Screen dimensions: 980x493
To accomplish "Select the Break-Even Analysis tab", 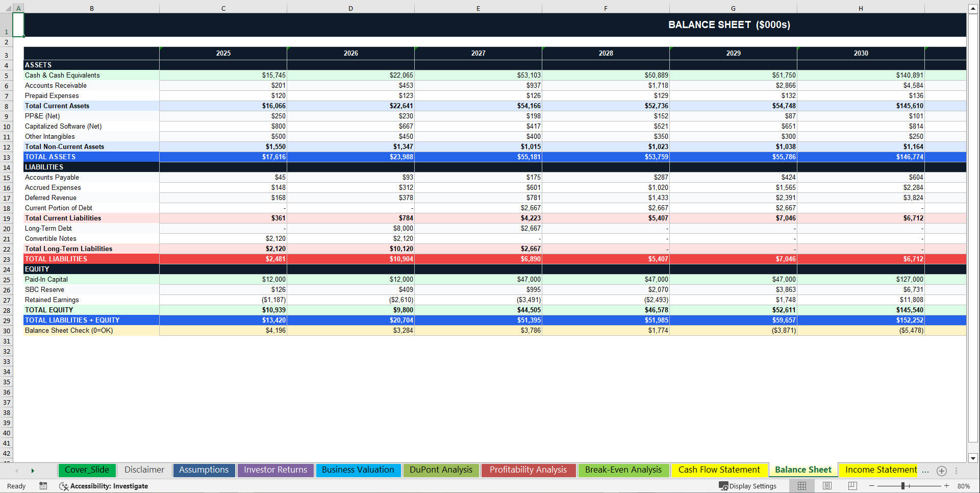I will (623, 470).
